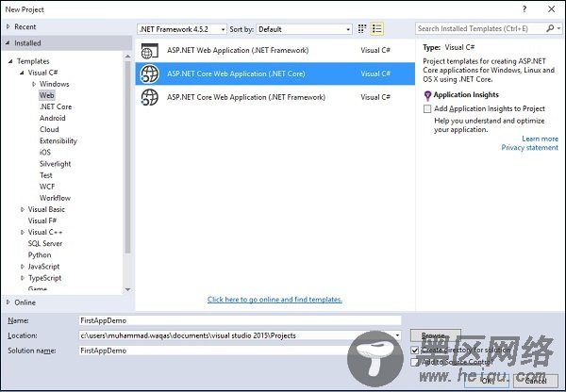This screenshot has height=392, width=566.
Task: Collapse the Templates tree node
Action: [10, 61]
